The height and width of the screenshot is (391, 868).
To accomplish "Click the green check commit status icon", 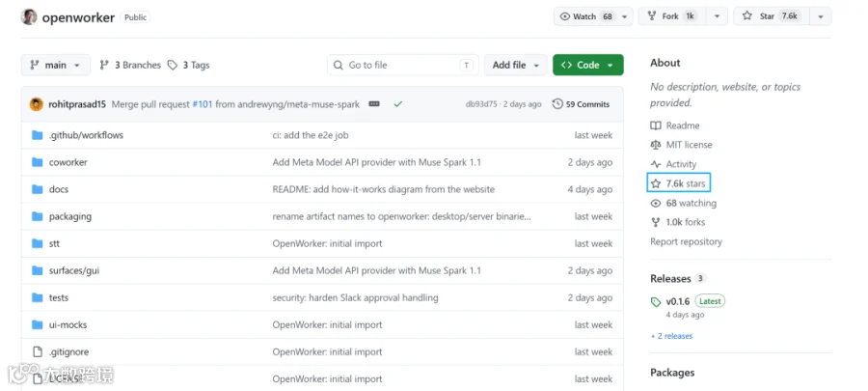I will tap(398, 104).
